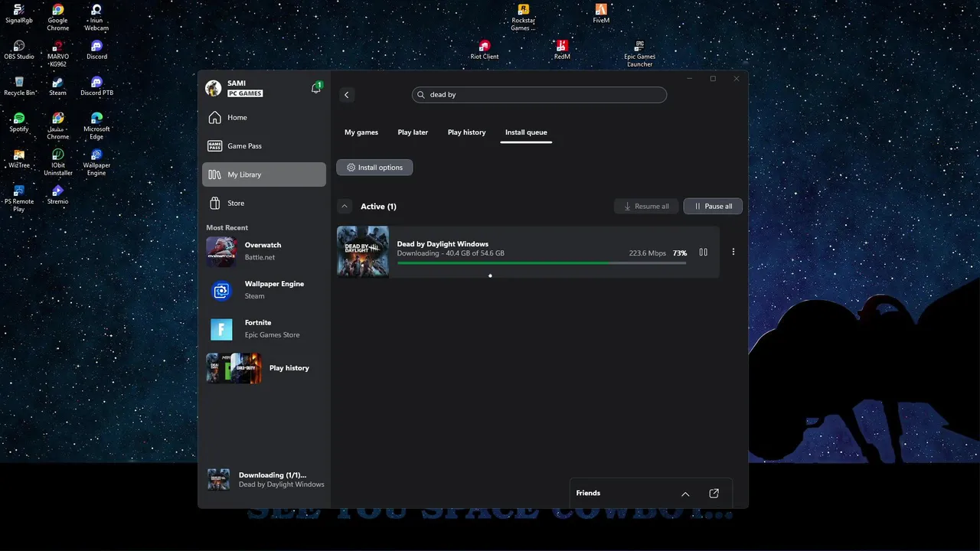Open the MARVO KG962 desktop shortcut

tap(57, 54)
